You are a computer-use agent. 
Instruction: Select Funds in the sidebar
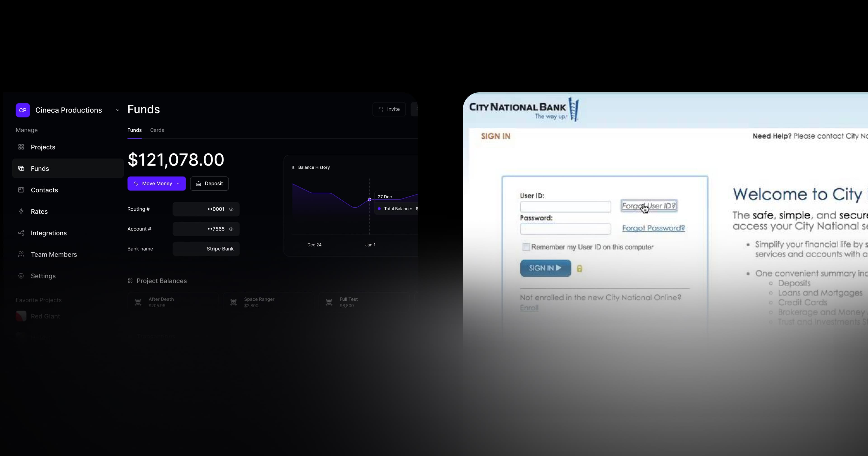68,168
